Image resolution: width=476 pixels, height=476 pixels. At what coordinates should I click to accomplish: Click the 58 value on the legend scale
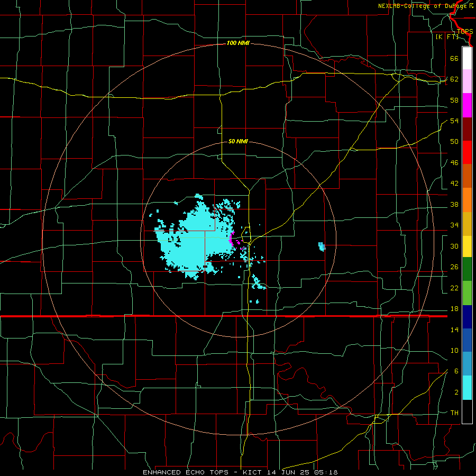454,100
